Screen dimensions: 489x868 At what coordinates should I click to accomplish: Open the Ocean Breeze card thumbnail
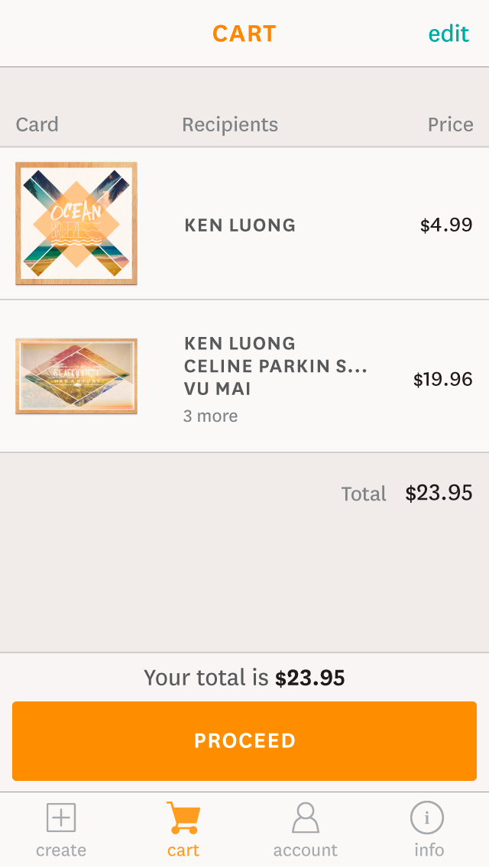click(x=76, y=223)
